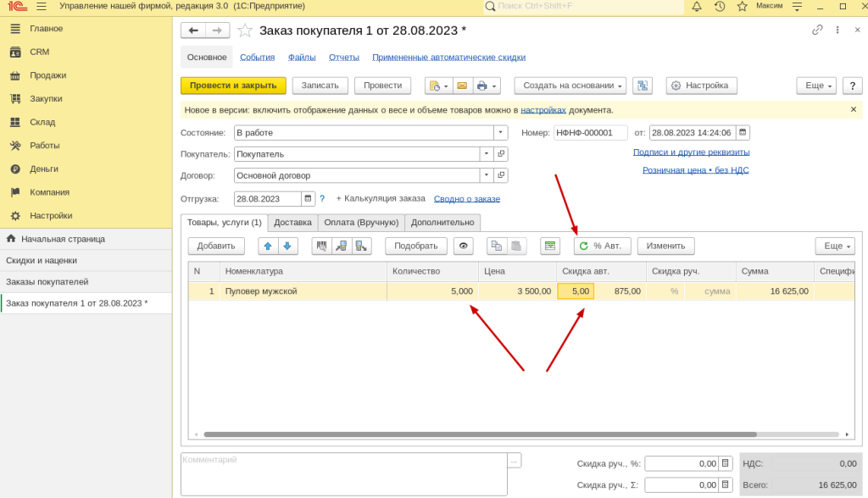This screenshot has width=868, height=498.
Task: Open favorites star icon in title bar
Action: coord(743,6)
